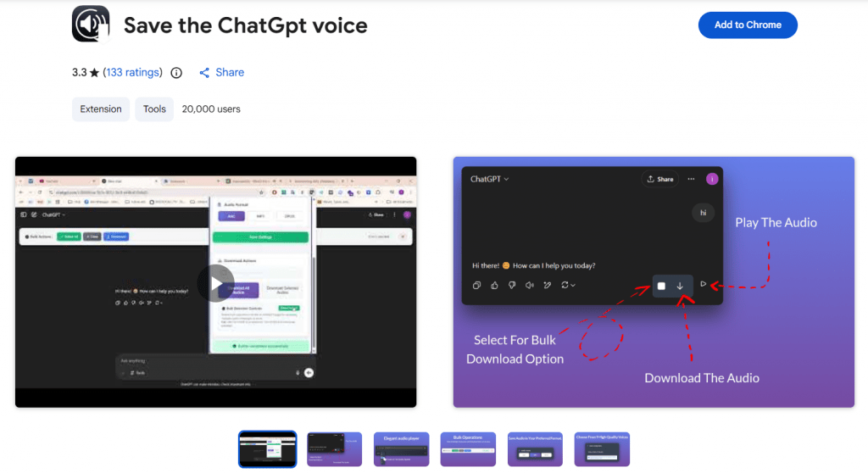Select the second screenshot thumbnail
The height and width of the screenshot is (473, 868).
click(x=334, y=449)
